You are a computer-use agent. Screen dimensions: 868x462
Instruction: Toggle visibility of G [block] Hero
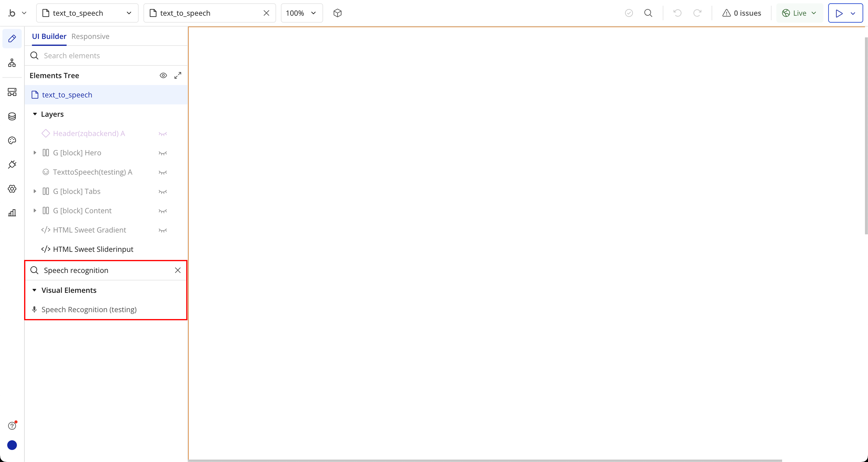click(x=163, y=153)
